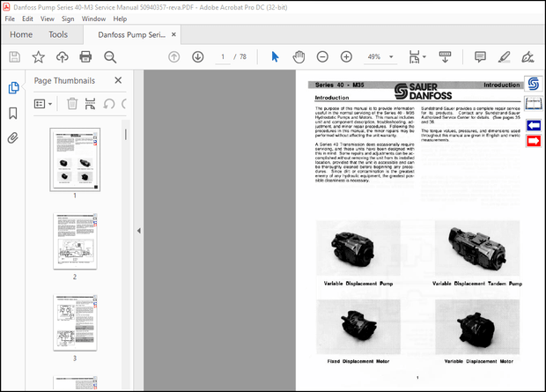The image size is (546, 392).
Task: Open Attachments paperclip sidebar icon
Action: pos(13,138)
